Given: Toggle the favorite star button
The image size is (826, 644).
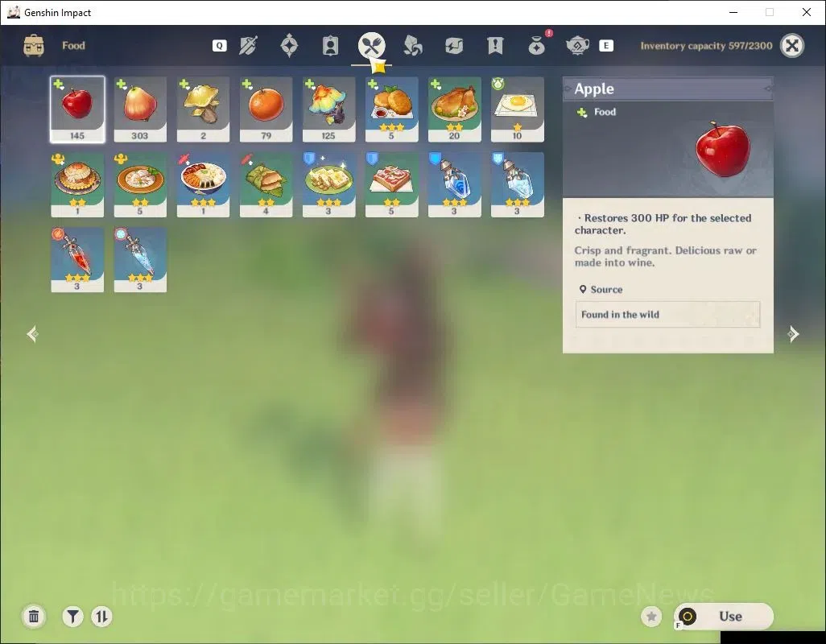Looking at the screenshot, I should (651, 616).
